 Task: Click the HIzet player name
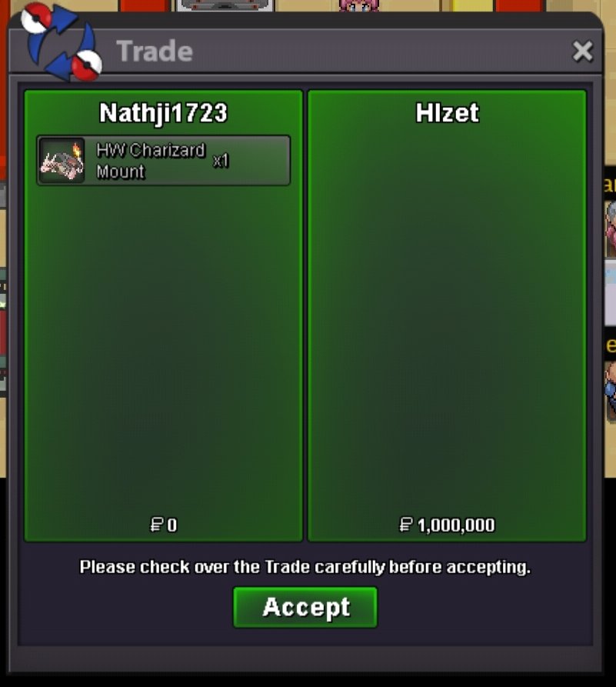[447, 113]
